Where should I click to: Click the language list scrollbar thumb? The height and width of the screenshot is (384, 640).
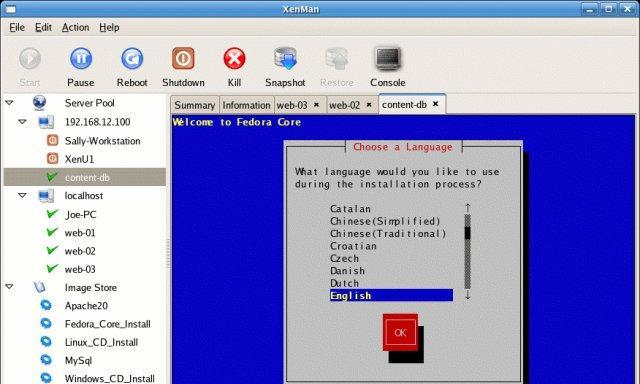tap(468, 233)
